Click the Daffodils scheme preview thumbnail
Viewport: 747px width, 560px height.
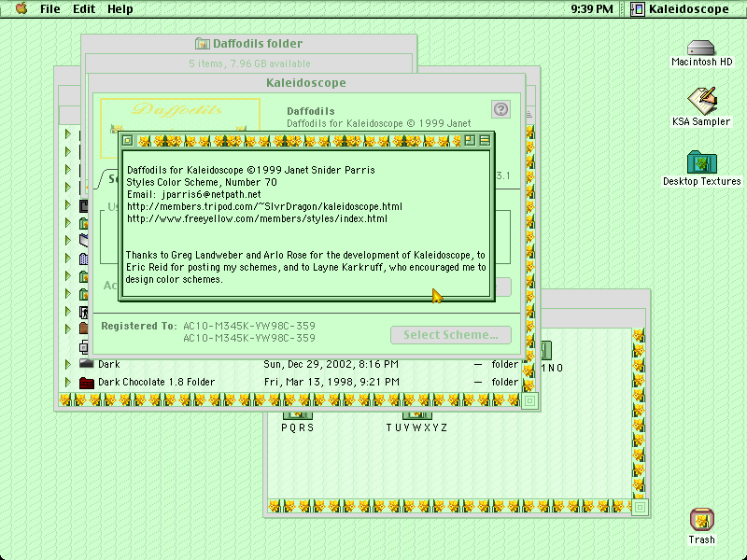pos(179,115)
